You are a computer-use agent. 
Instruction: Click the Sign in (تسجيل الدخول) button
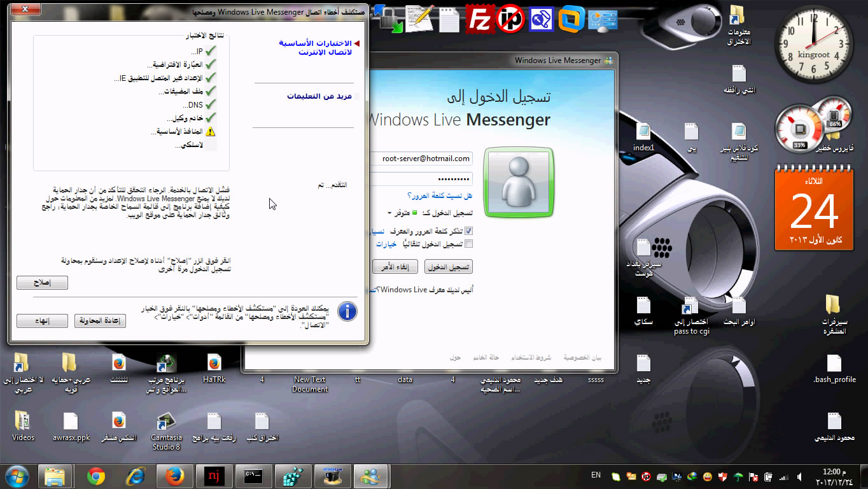click(449, 267)
